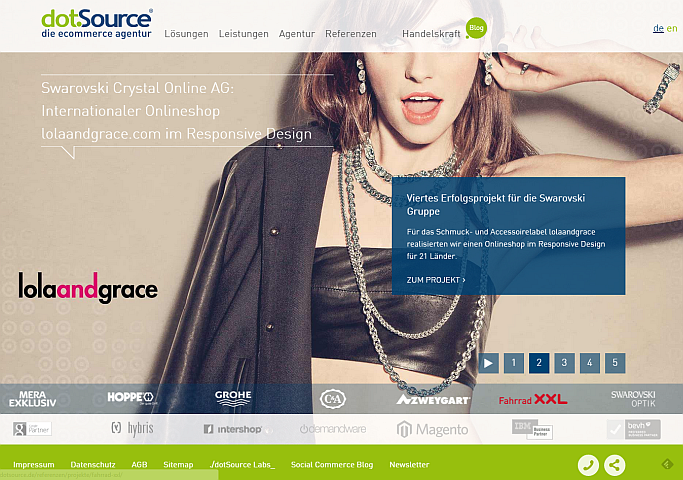The image size is (683, 480).
Task: Open the ./dotSource Labs_ link
Action: (x=242, y=465)
